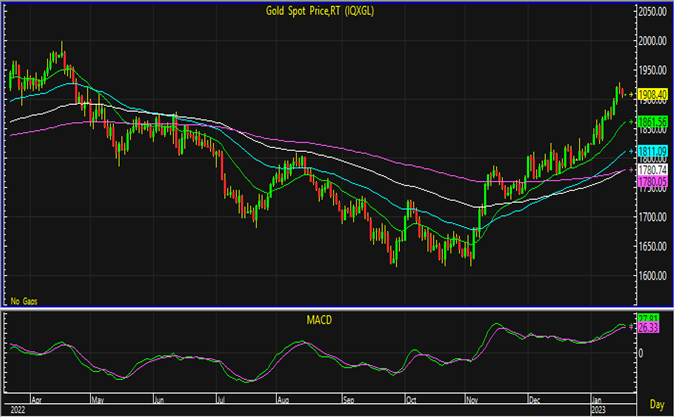
Task: Click the 2050.00 price axis label
Action: point(653,11)
